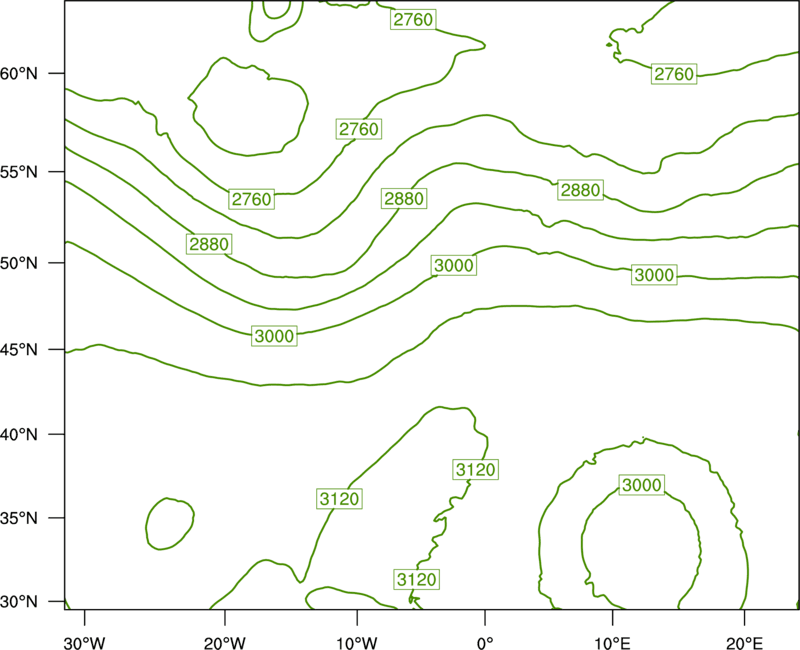Click the 40°N latitude axis label

(x=19, y=435)
